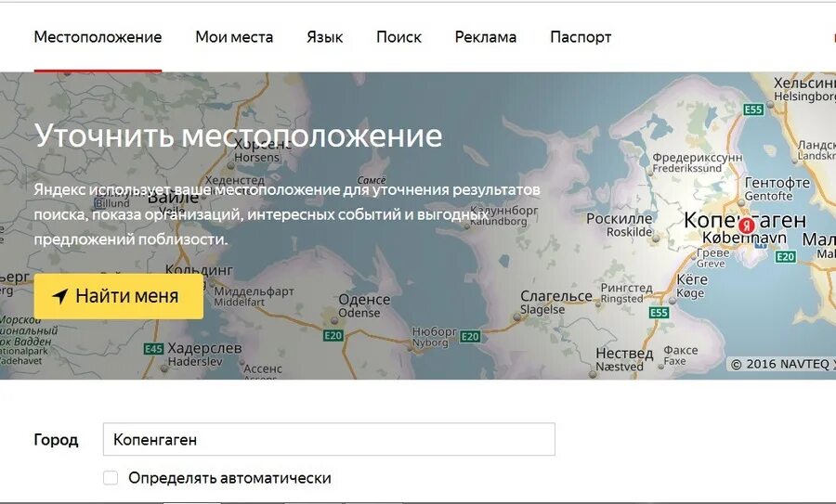Click the Город input field with Копенгаген

click(329, 440)
